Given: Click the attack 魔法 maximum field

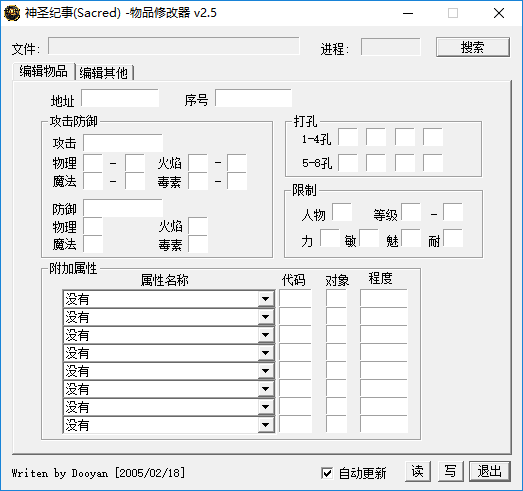Looking at the screenshot, I should pyautogui.click(x=135, y=181).
